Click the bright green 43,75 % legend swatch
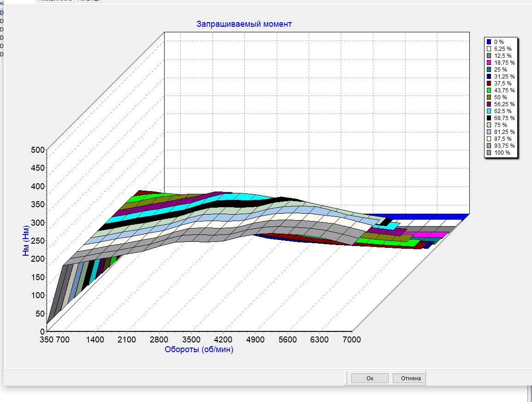This screenshot has width=532, height=402. (x=489, y=90)
